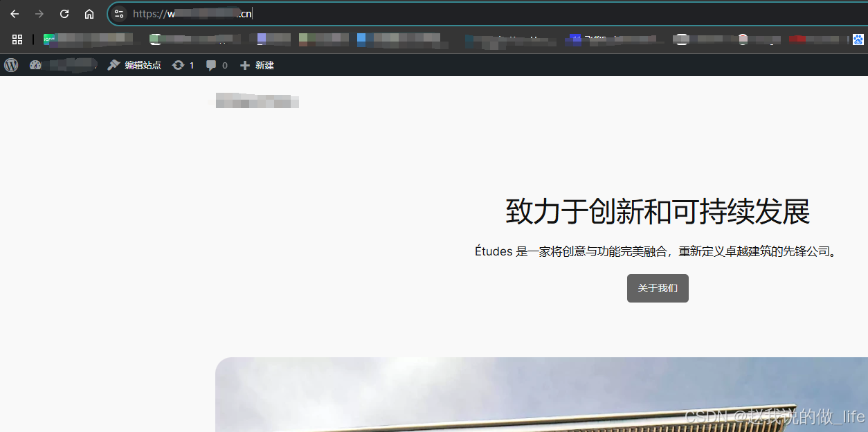868x432 pixels.
Task: Open the apps grid in bookmarks bar
Action: 17,39
